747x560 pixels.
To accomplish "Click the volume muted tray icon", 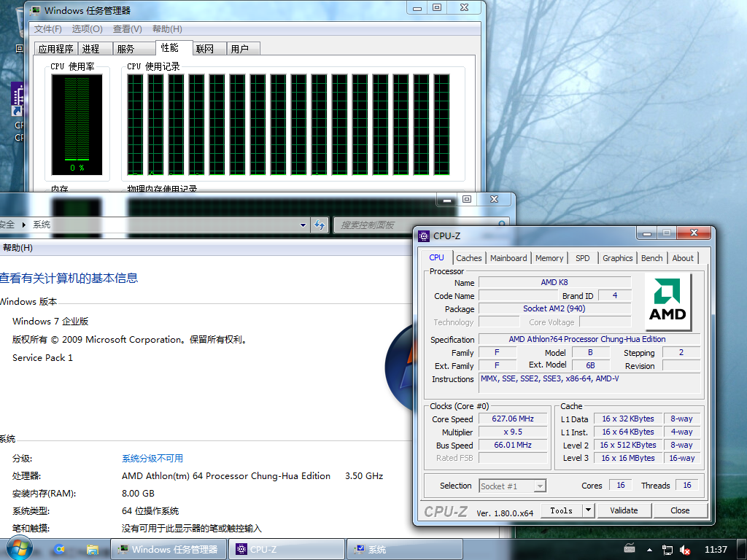I will pos(685,550).
